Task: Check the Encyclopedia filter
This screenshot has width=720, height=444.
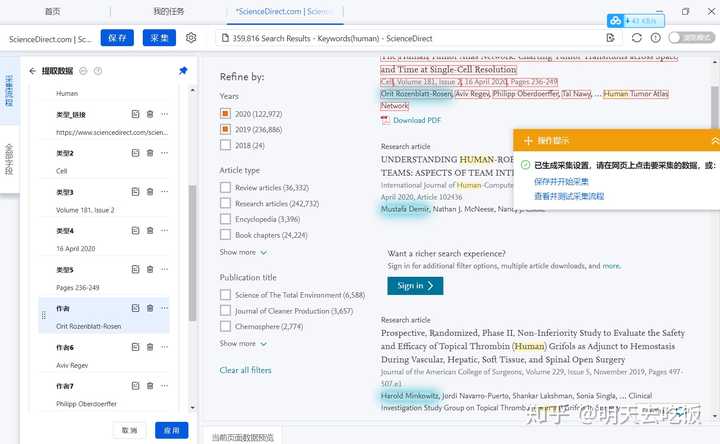Action: click(225, 219)
